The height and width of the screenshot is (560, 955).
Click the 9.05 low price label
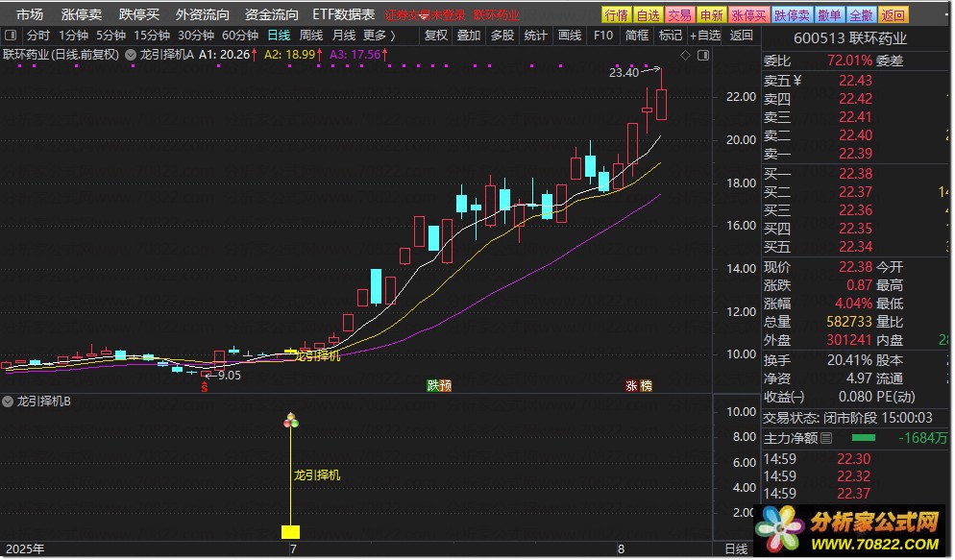229,376
